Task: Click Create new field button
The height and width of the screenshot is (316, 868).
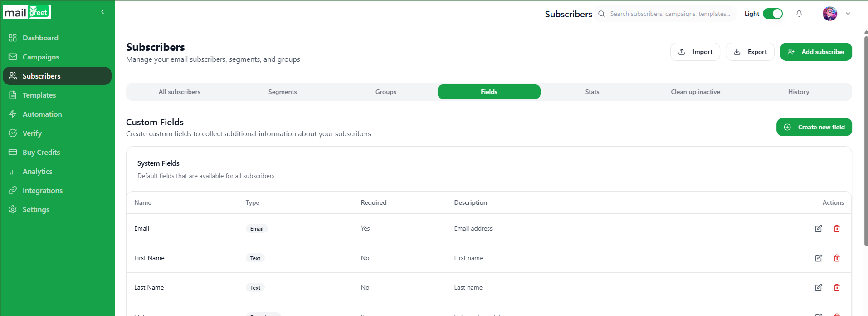Action: coord(814,127)
